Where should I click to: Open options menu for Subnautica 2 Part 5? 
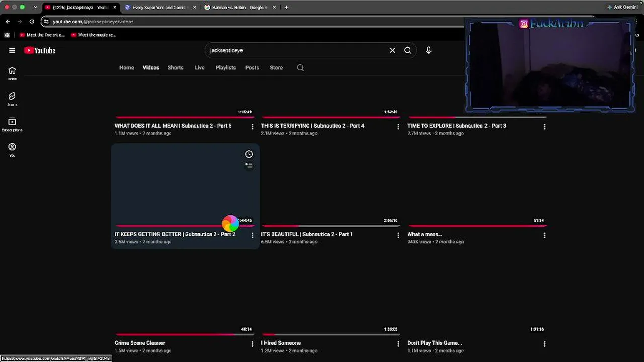point(252,127)
